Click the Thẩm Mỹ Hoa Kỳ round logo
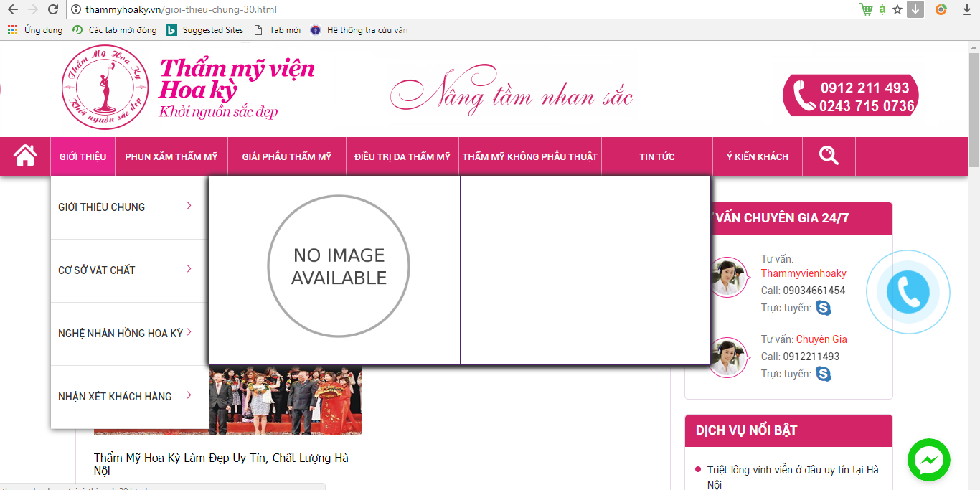980x490 pixels. point(105,88)
